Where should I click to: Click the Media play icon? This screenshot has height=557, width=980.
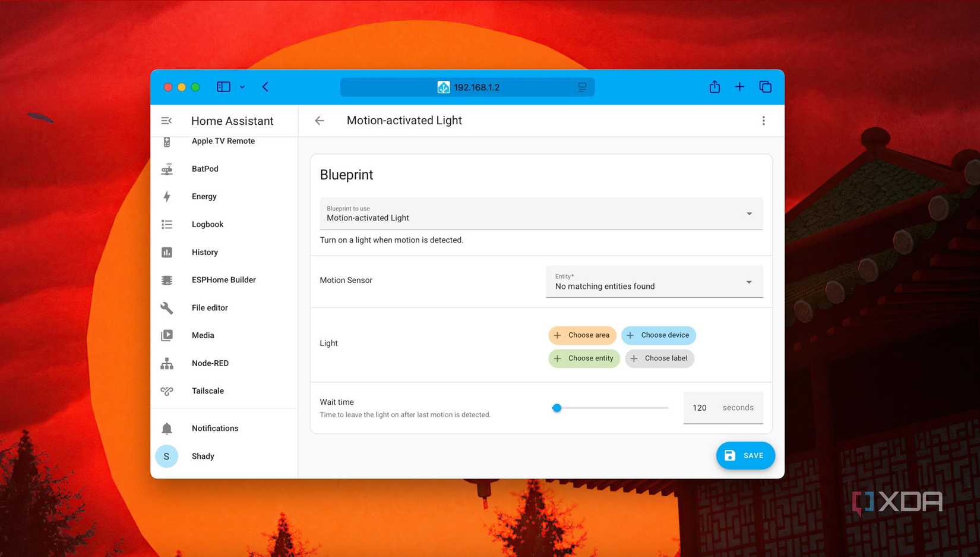coord(167,335)
